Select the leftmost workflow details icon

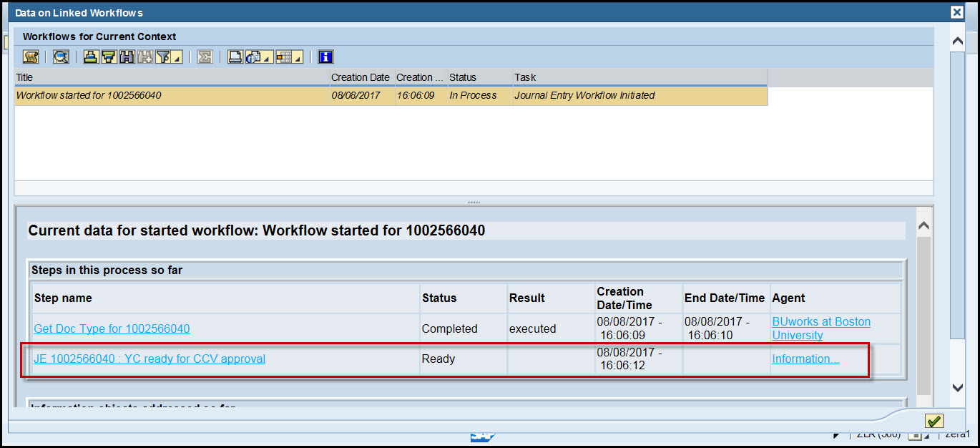(x=30, y=57)
